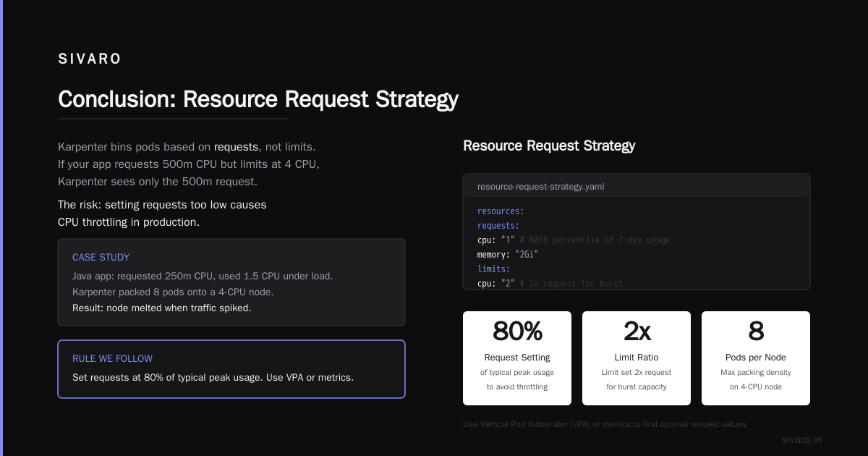Viewport: 868px width, 456px height.
Task: Click the CPU throttling risk sentence
Action: click(x=162, y=214)
